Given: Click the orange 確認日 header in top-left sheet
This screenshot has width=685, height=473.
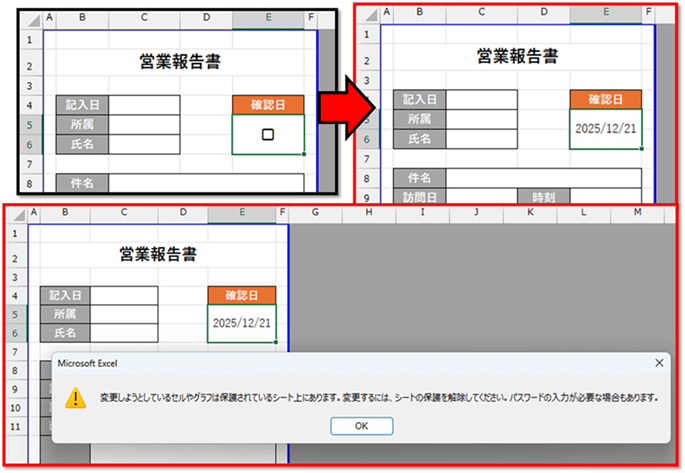Looking at the screenshot, I should tap(267, 104).
